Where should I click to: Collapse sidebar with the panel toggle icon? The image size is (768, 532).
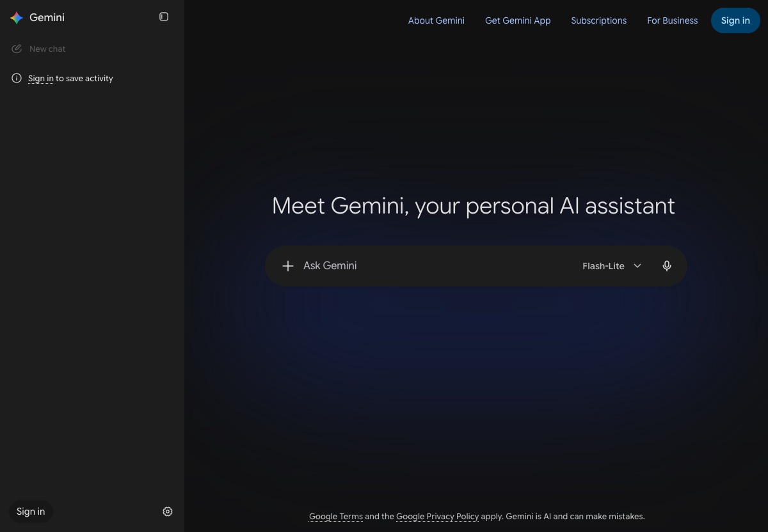tap(164, 17)
